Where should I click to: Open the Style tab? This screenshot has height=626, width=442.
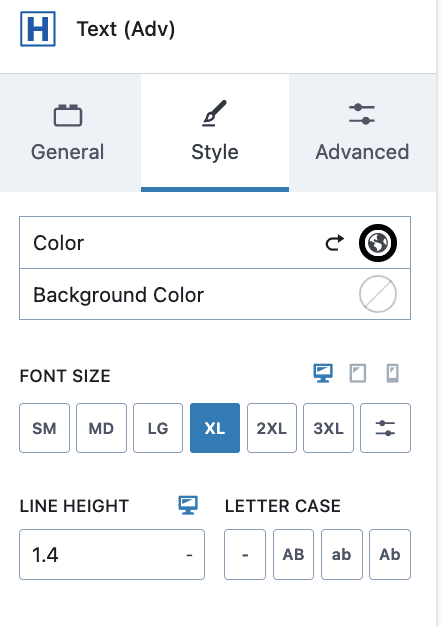pos(215,133)
